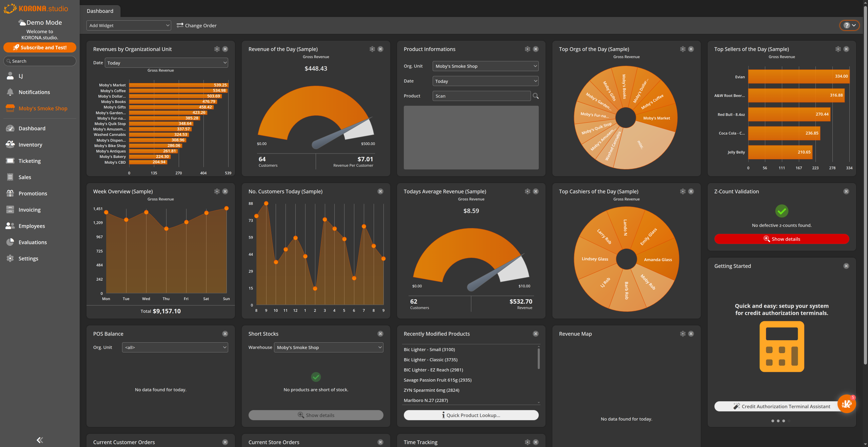Open settings gear for Top Sellers of the Day widget
Viewport: 868px width, 447px height.
838,49
